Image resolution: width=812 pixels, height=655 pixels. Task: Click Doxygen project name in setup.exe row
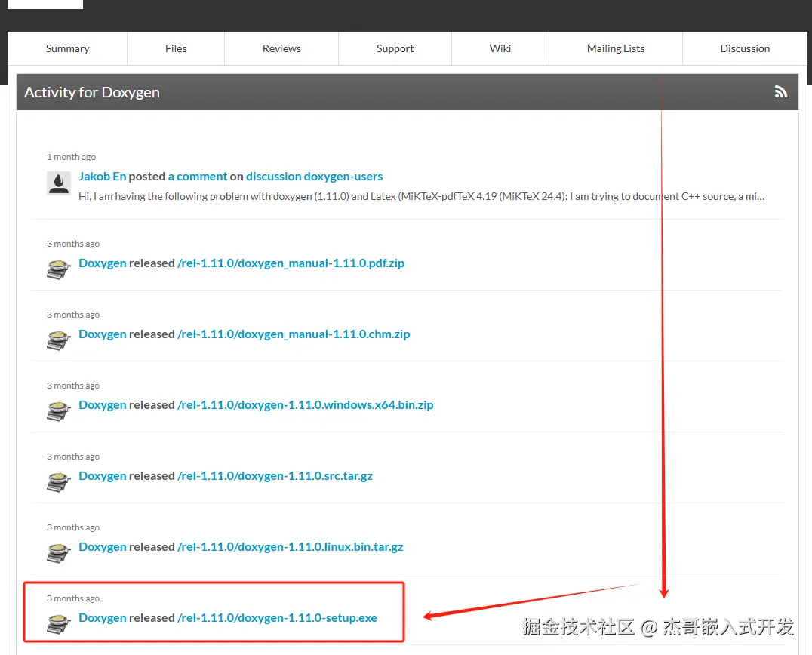point(103,618)
